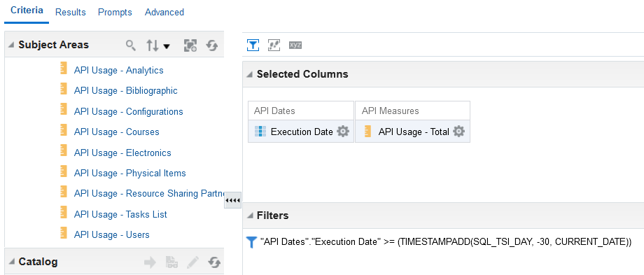Collapse the Selected Columns section

[249, 74]
